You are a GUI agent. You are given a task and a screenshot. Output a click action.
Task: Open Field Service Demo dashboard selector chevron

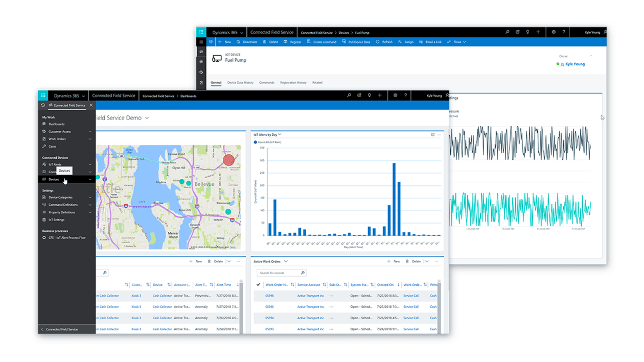pos(147,118)
